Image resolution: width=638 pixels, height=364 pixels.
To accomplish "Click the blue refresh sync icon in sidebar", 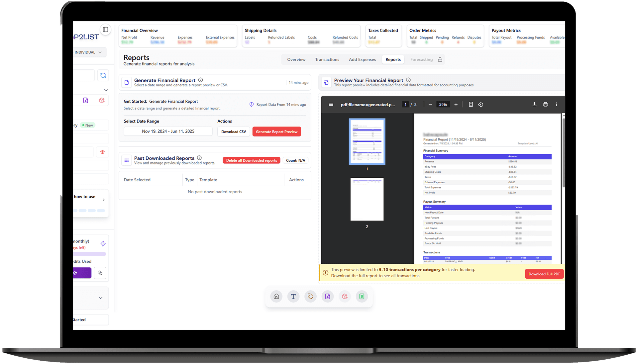I will (x=103, y=75).
